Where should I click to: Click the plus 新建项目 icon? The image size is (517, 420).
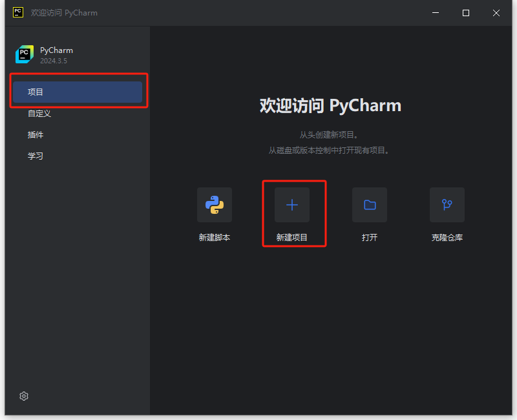coord(292,205)
